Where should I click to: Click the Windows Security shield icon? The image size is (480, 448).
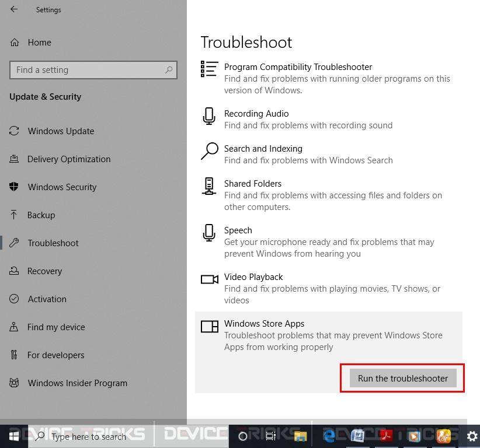click(13, 187)
